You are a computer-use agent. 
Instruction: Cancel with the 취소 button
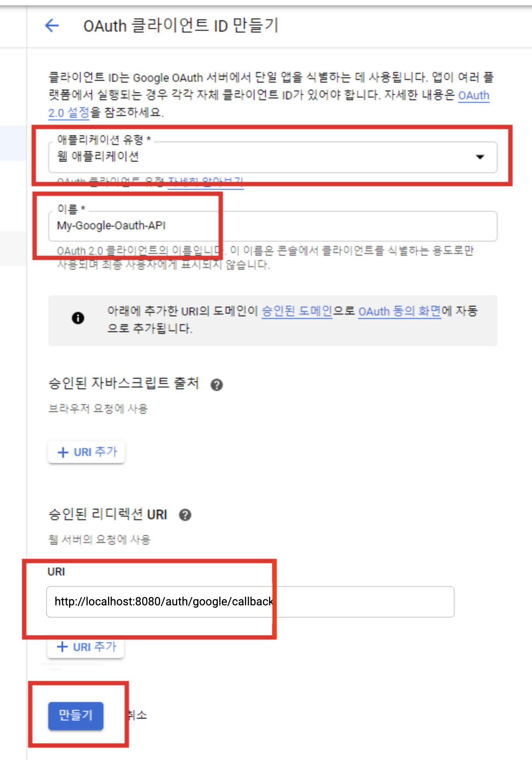137,715
